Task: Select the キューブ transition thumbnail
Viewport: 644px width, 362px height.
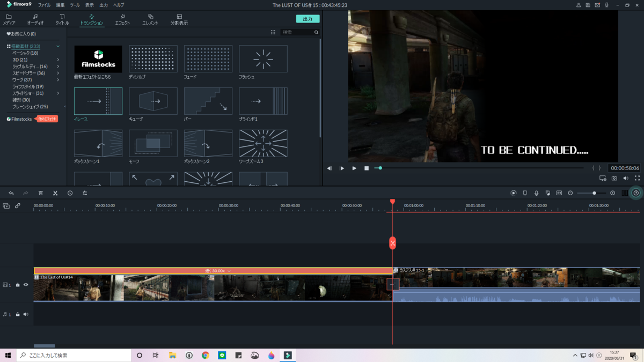Action: point(153,101)
